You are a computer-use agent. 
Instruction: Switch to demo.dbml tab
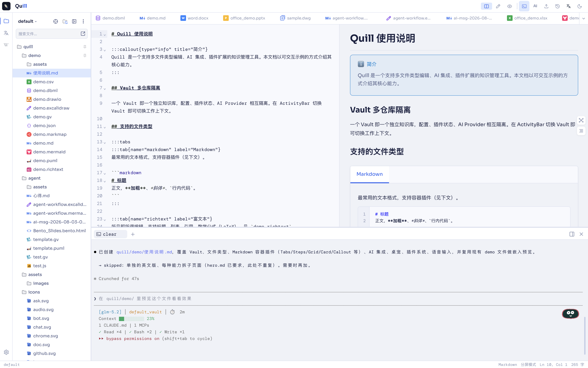111,18
